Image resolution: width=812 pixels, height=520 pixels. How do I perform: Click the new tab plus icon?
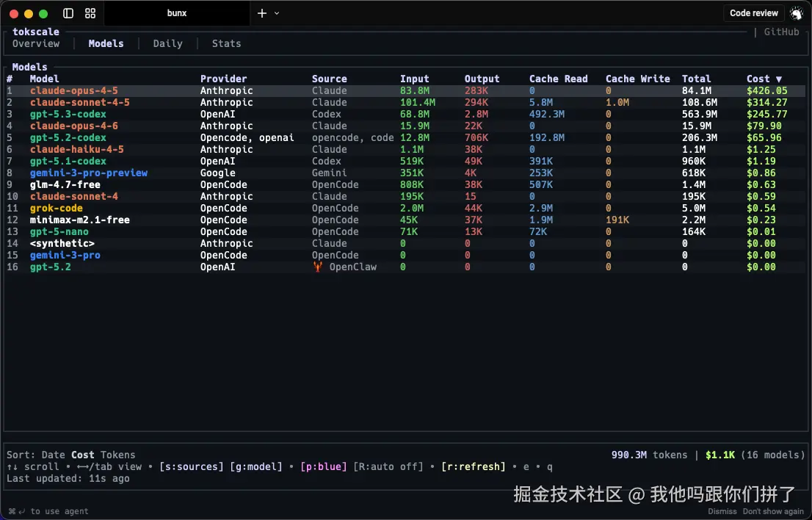(x=261, y=12)
